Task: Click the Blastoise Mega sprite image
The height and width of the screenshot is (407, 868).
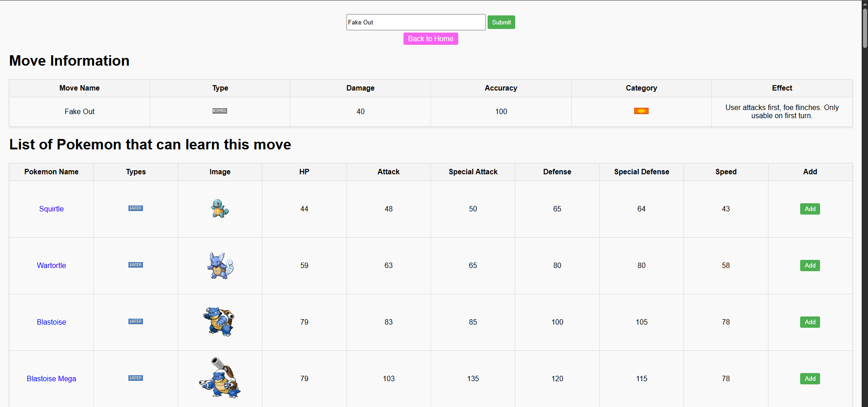Action: pyautogui.click(x=220, y=378)
